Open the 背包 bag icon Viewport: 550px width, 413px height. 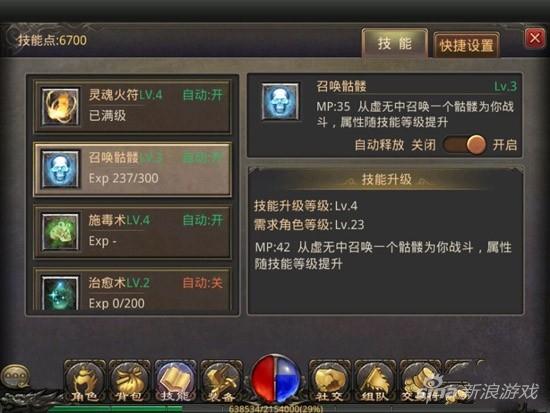[129, 382]
